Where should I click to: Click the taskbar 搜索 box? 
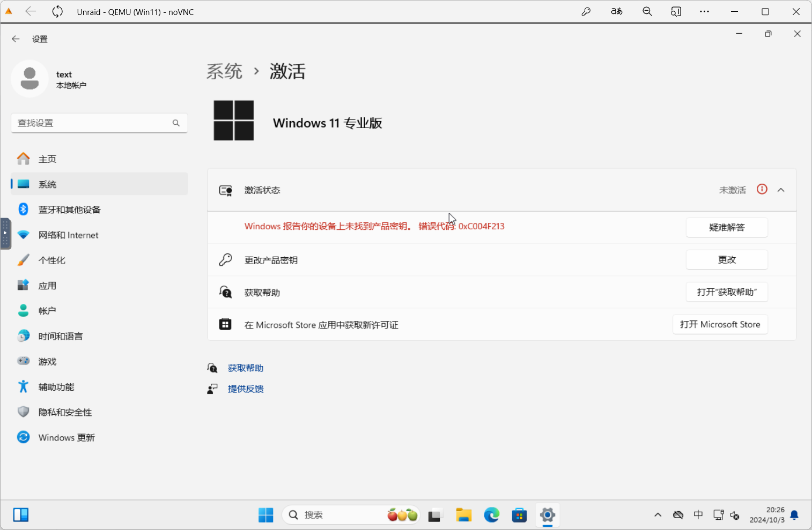(x=351, y=515)
